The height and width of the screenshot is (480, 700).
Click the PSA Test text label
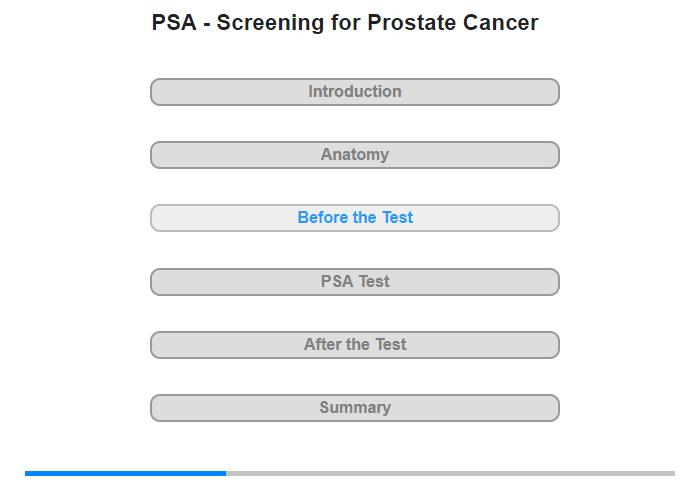click(x=355, y=281)
